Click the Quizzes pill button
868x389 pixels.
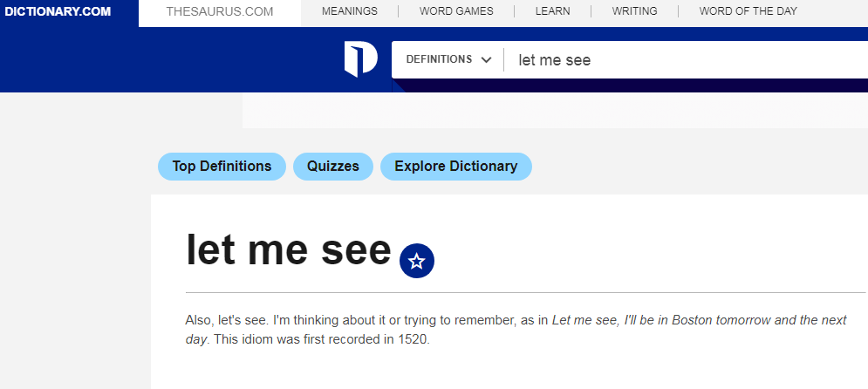tap(333, 167)
